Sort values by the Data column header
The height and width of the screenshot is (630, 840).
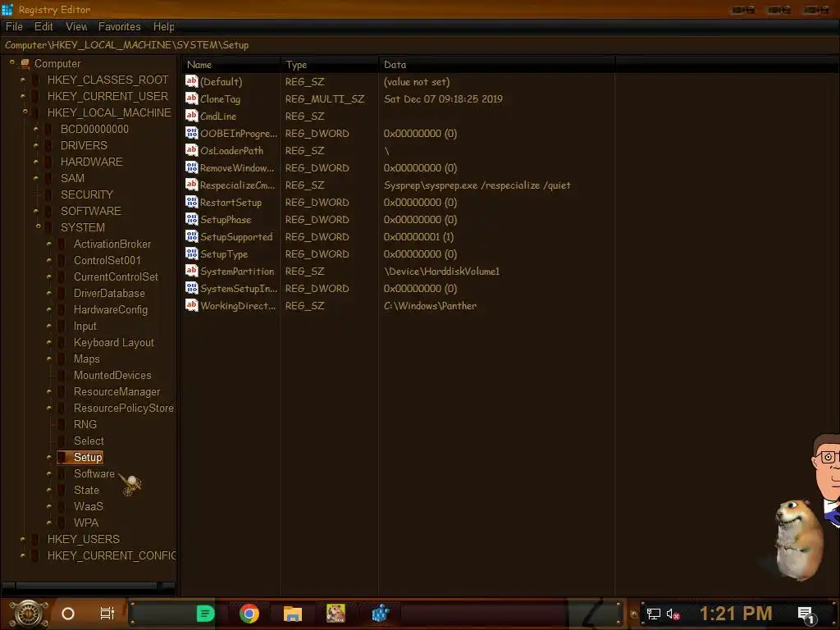[x=496, y=64]
